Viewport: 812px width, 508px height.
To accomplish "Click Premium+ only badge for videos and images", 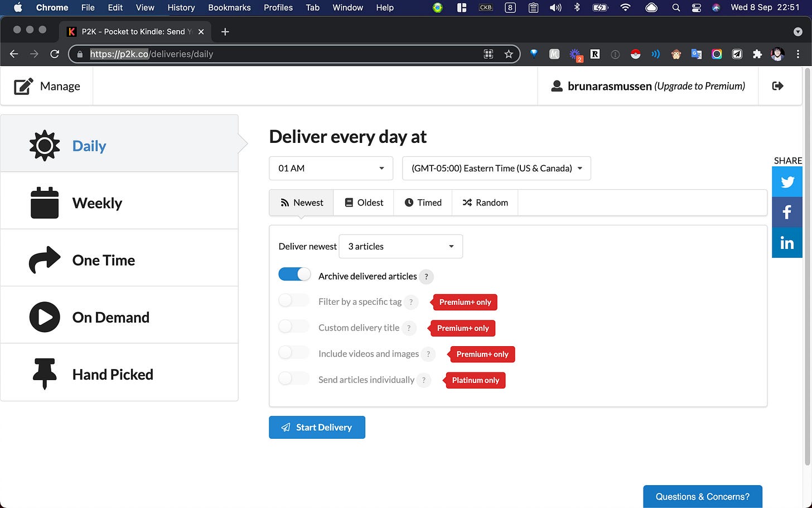I will click(x=482, y=354).
